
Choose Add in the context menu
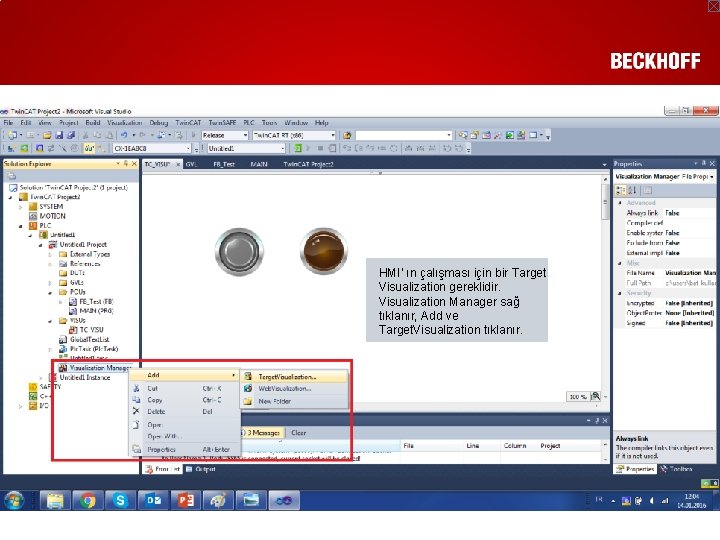tap(185, 375)
